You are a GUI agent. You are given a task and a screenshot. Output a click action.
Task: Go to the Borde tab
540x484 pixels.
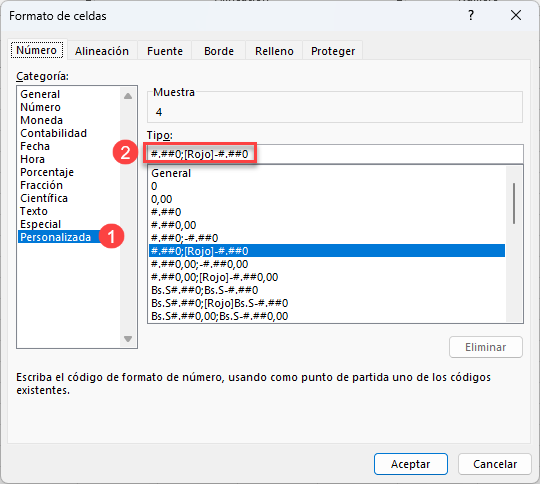(219, 51)
